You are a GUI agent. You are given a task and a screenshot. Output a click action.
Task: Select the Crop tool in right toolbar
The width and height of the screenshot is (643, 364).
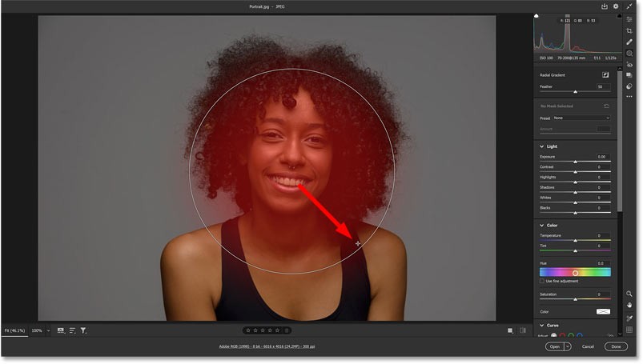tap(629, 30)
